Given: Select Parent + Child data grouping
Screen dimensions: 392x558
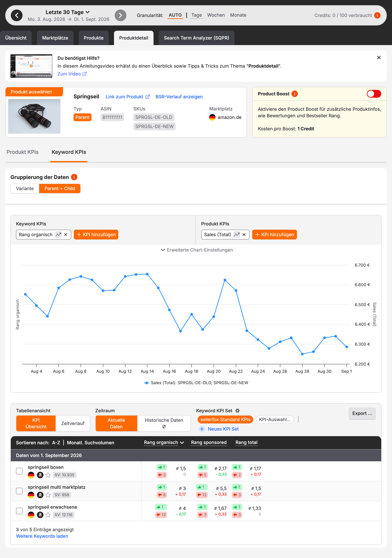Looking at the screenshot, I should click(x=60, y=189).
